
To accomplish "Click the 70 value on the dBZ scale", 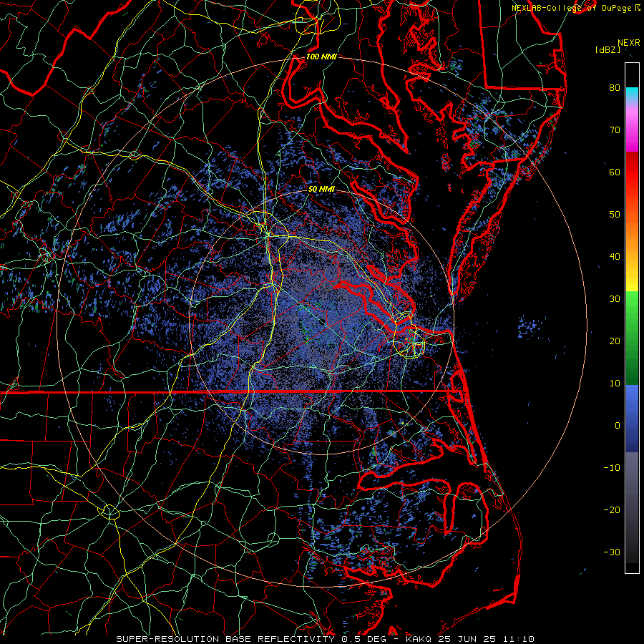I will [x=615, y=130].
